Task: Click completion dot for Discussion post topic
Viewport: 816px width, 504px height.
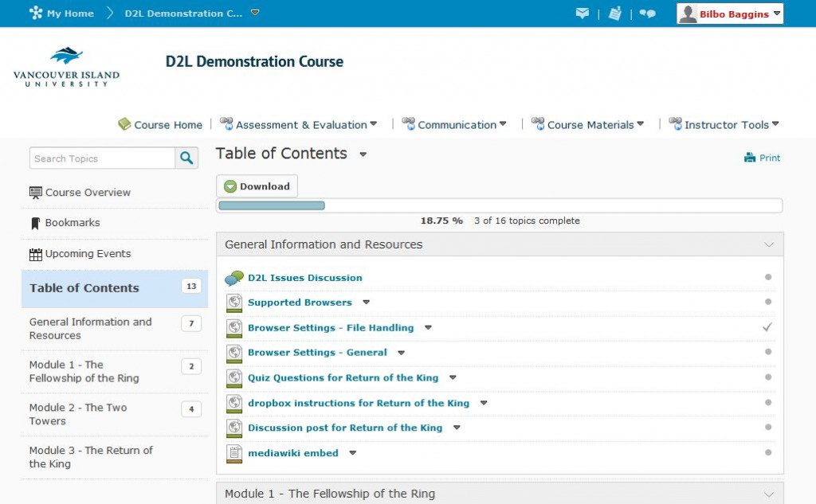Action: click(768, 427)
